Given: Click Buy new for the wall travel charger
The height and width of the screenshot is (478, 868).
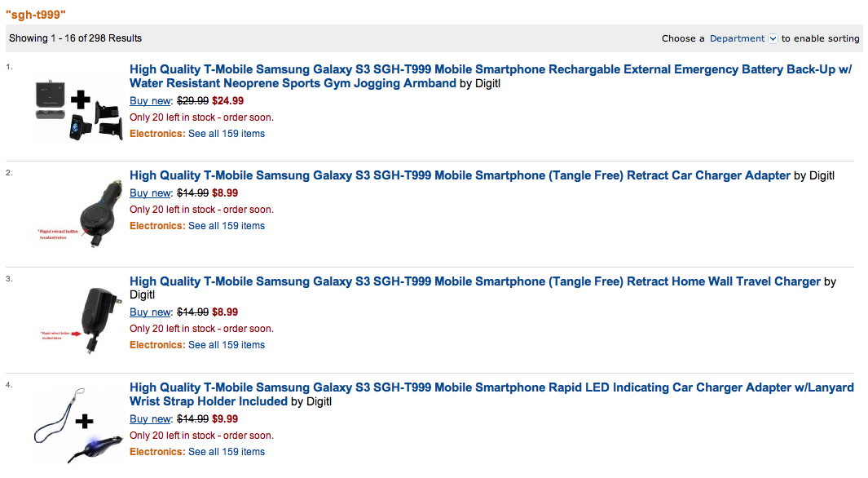Looking at the screenshot, I should pos(150,312).
